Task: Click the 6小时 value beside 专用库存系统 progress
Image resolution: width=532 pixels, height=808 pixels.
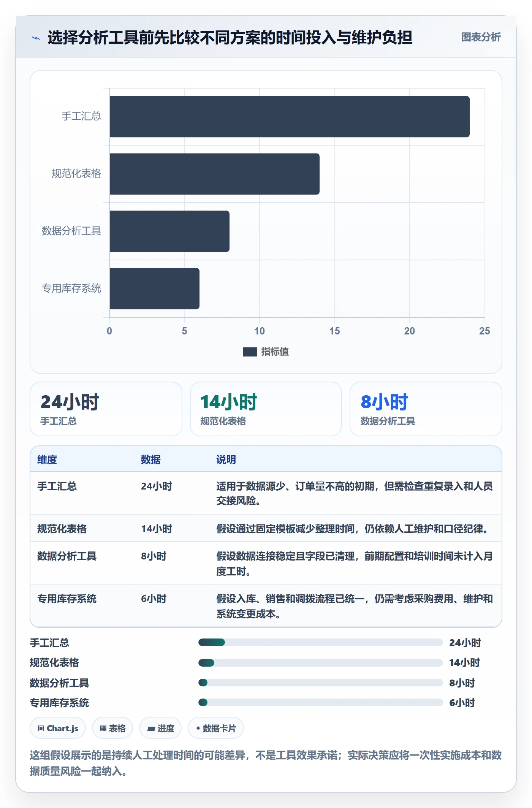Action: [x=462, y=703]
